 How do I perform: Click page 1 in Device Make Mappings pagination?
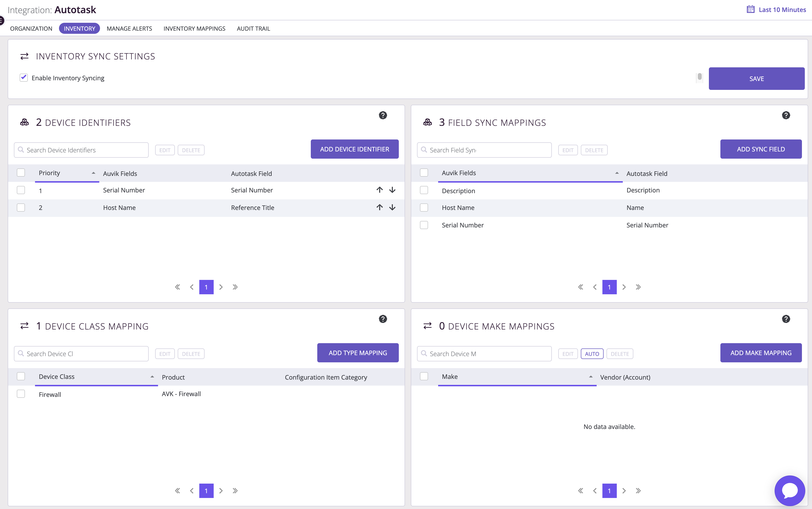click(x=609, y=491)
